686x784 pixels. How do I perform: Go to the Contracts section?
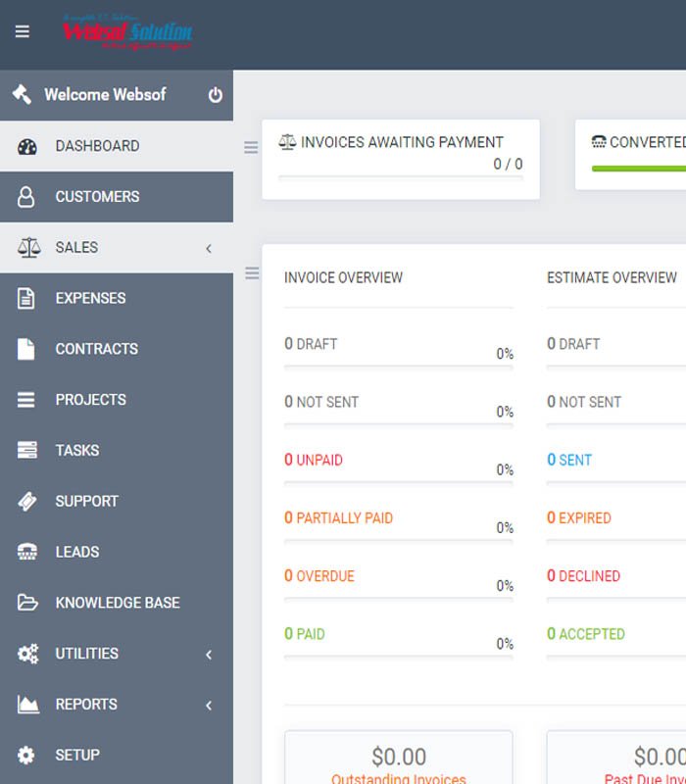(x=117, y=349)
